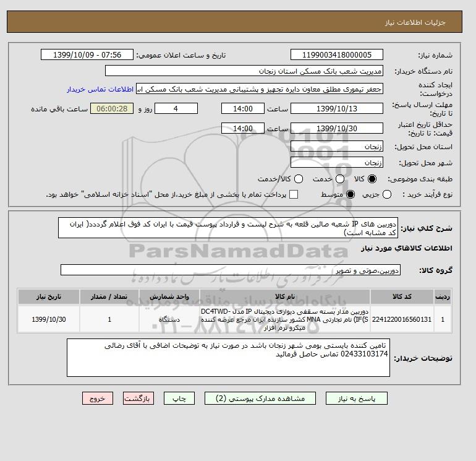Click the delivery province field زنجان
The height and width of the screenshot is (461, 476).
[337, 147]
